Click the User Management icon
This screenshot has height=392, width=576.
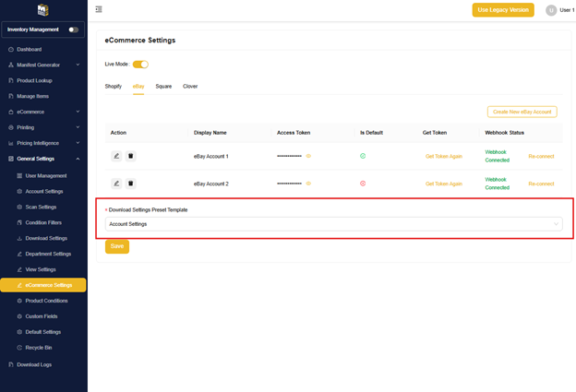[19, 176]
